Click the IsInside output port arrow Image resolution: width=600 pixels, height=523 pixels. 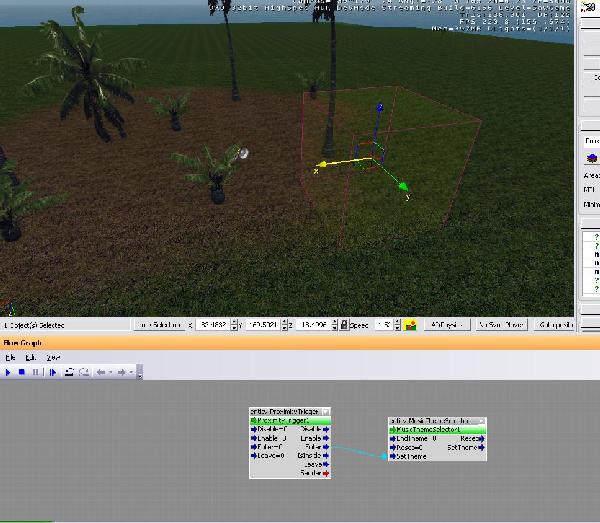(x=326, y=455)
